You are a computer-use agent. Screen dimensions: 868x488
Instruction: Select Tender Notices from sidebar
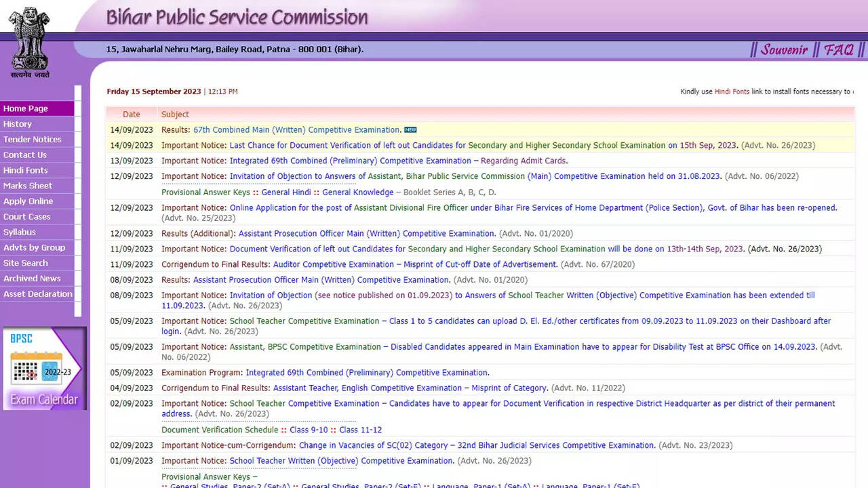click(32, 140)
